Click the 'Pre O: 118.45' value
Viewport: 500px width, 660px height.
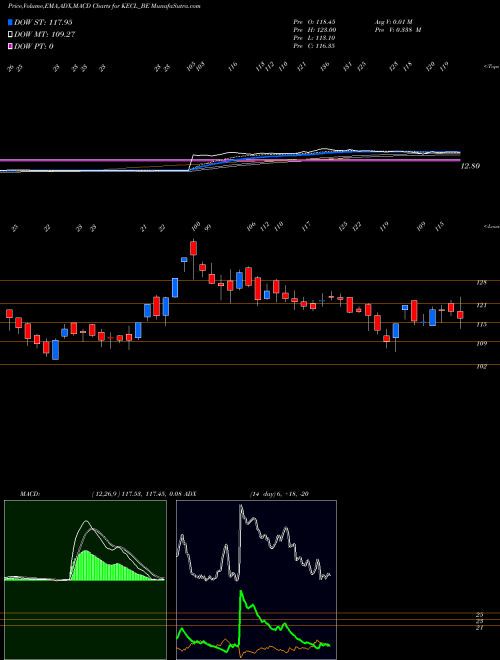[314, 22]
